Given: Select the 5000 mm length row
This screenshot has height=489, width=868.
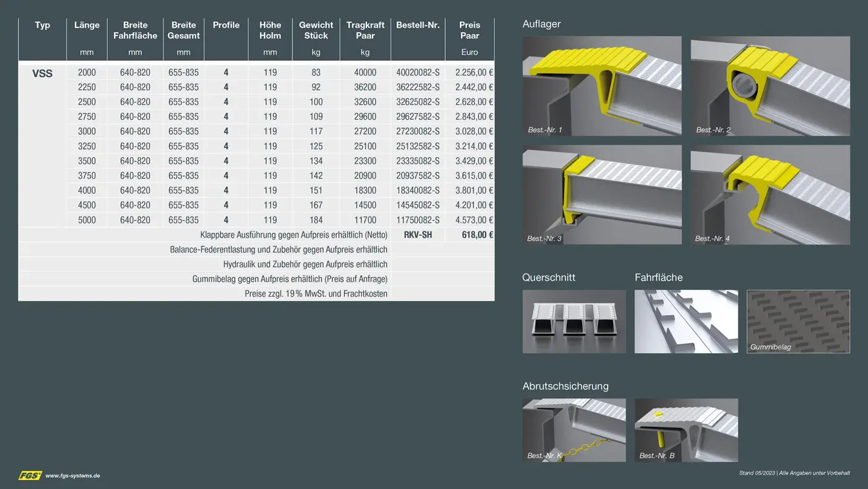Looking at the screenshot, I should tap(87, 220).
